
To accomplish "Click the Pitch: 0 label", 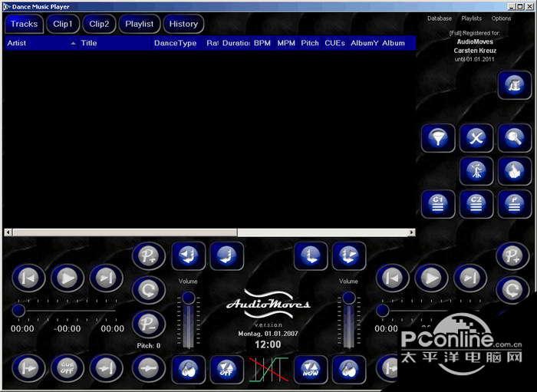I will tap(149, 346).
